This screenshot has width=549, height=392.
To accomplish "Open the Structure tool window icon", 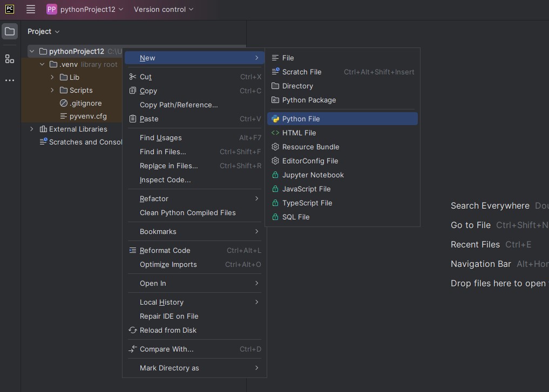I will point(10,59).
